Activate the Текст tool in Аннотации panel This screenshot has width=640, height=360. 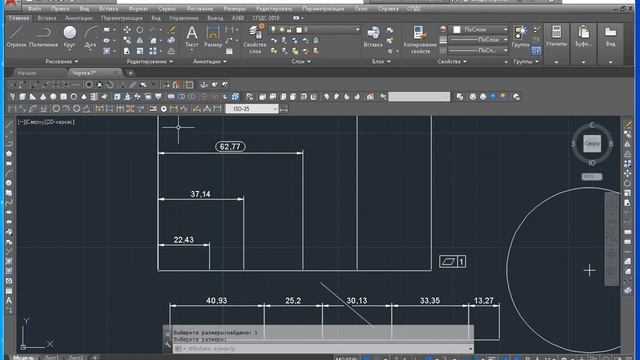click(191, 37)
